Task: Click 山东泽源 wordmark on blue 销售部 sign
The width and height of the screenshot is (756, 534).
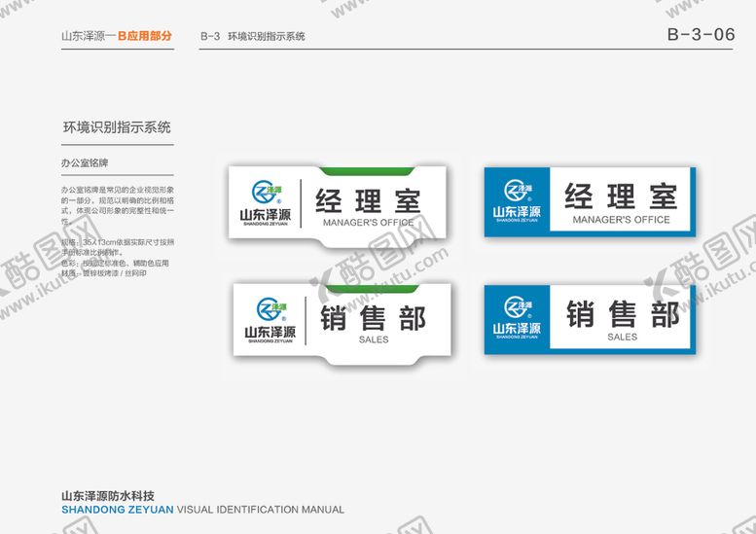Action: [x=517, y=329]
